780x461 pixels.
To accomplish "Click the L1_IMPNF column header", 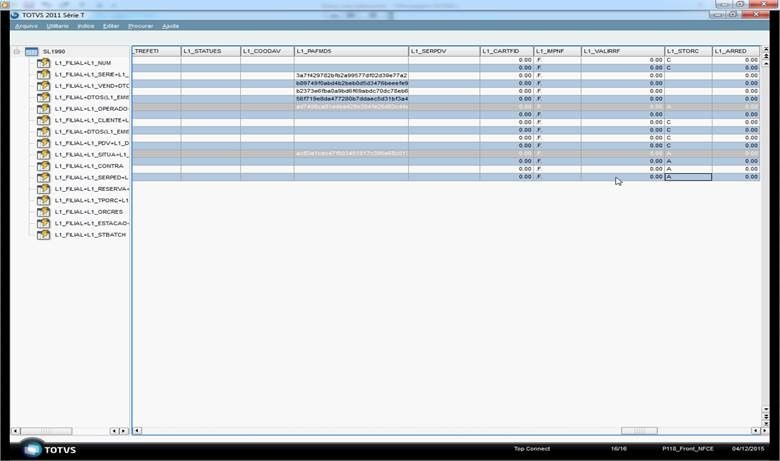I will (x=558, y=51).
